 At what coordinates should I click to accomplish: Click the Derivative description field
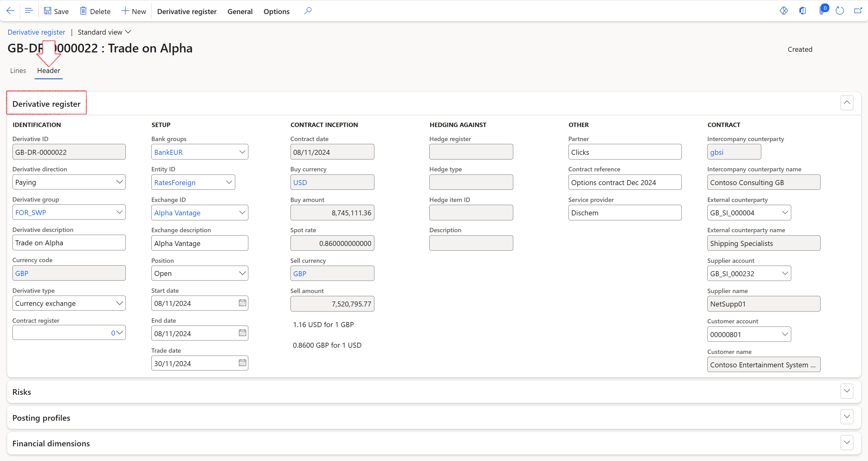[69, 243]
